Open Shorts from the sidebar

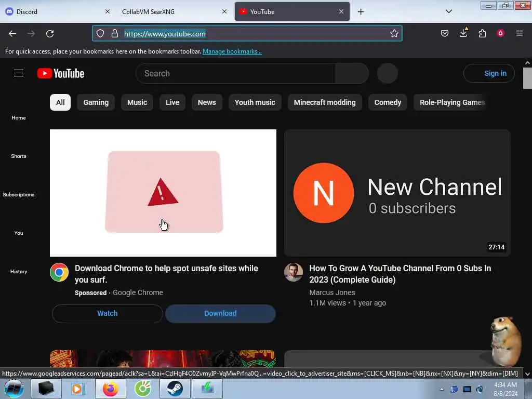tap(19, 156)
